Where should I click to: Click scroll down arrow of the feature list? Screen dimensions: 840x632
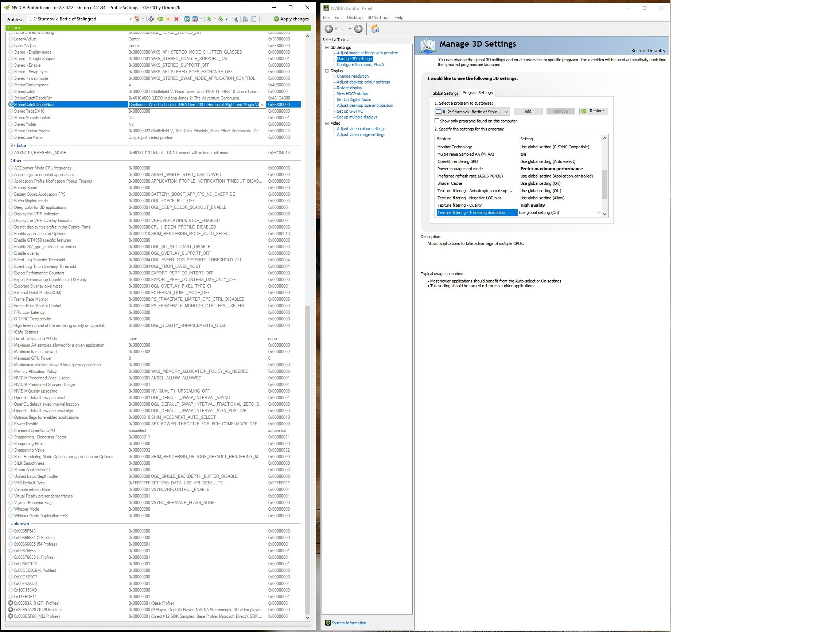pos(604,214)
